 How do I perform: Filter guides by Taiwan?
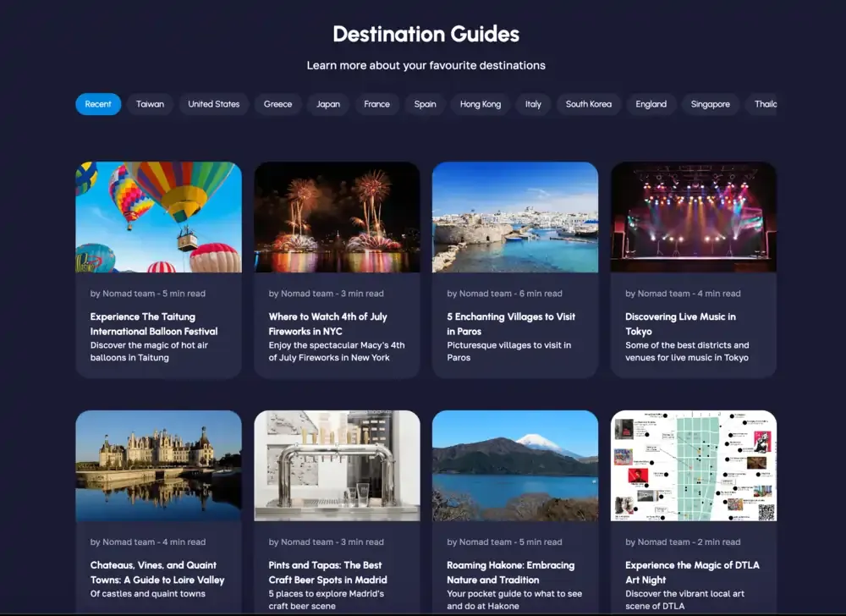click(x=150, y=104)
